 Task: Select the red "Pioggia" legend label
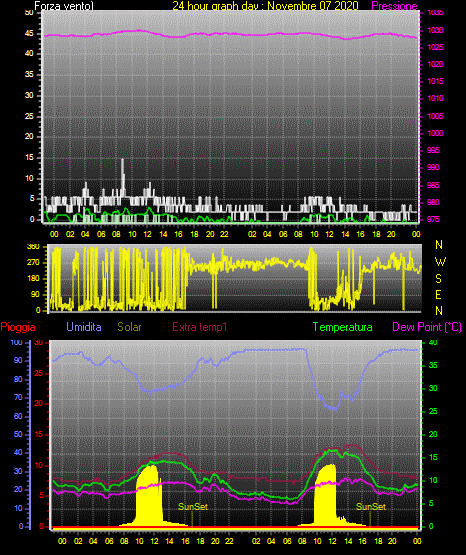coord(18,327)
